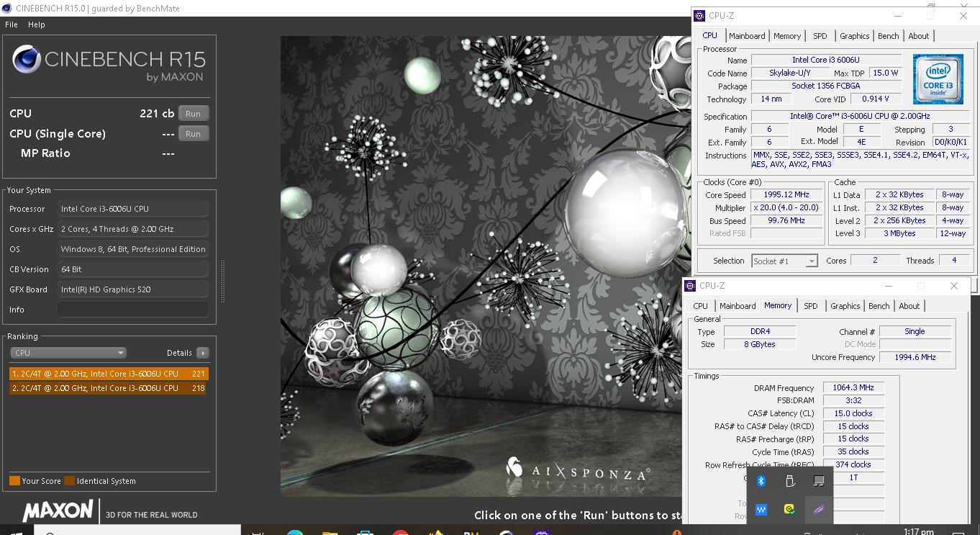Switch to Mainboard tab in top CPU-Z window

[747, 36]
